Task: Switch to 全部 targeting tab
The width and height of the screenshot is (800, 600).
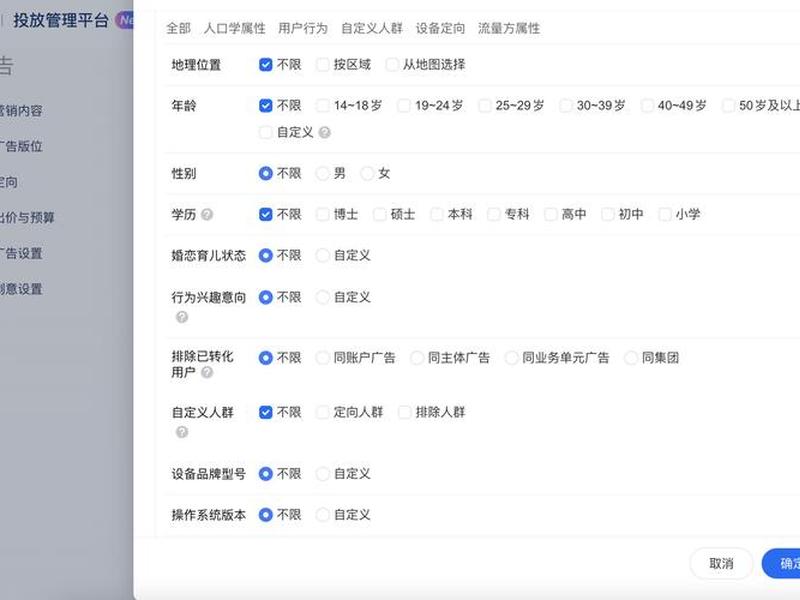Action: point(179,28)
